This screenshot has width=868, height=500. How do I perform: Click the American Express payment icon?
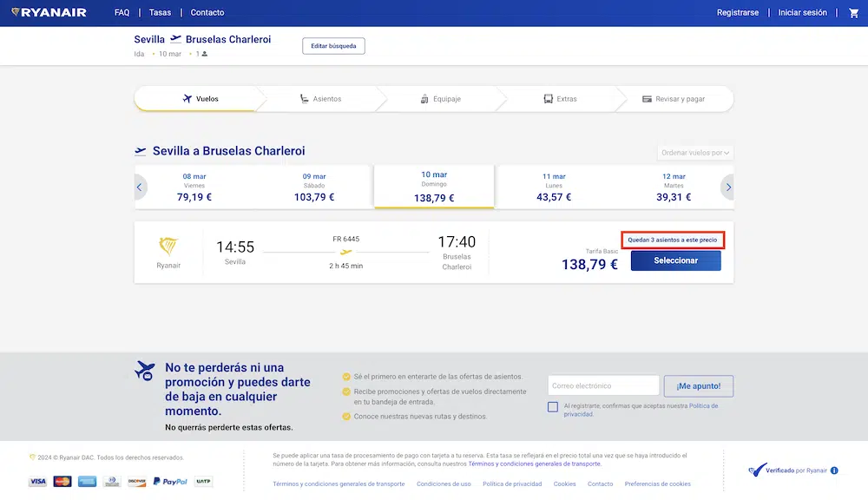[87, 481]
